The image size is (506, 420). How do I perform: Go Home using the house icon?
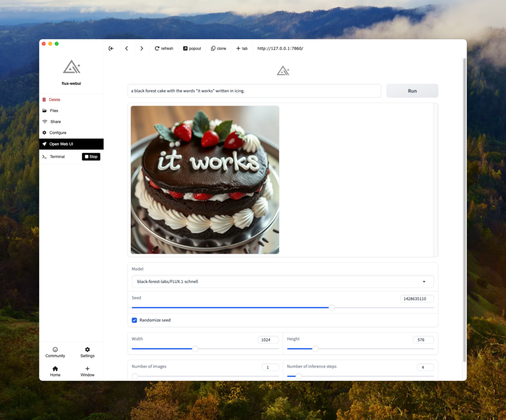click(x=55, y=369)
